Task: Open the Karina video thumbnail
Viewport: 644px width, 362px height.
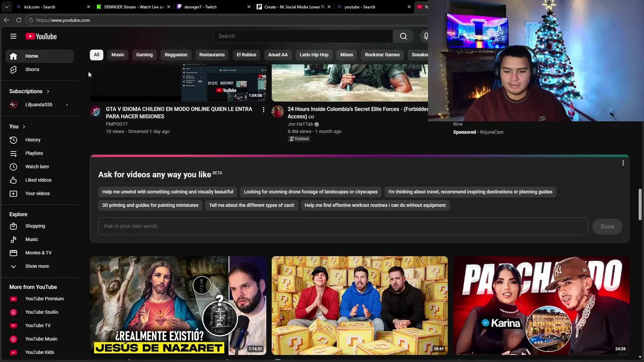Action: click(541, 306)
